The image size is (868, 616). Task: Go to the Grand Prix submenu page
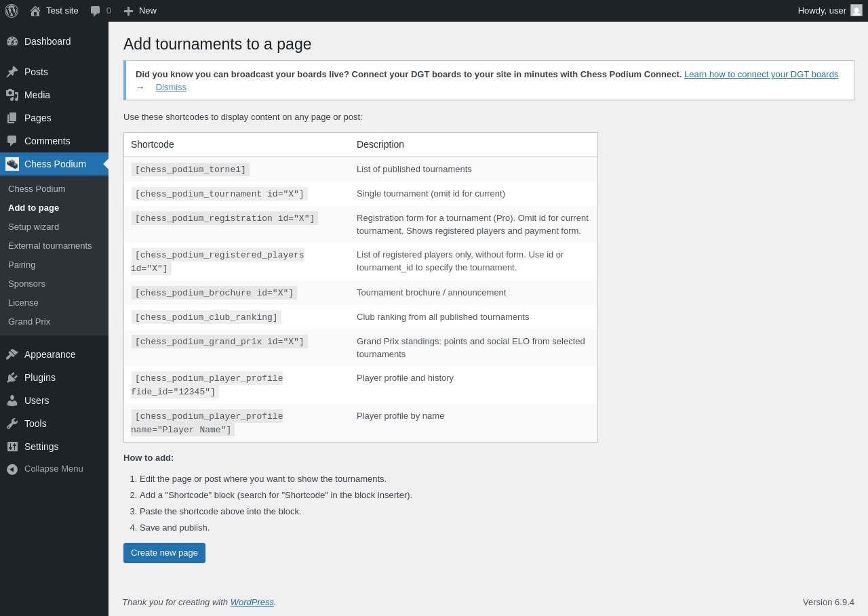[x=29, y=322]
